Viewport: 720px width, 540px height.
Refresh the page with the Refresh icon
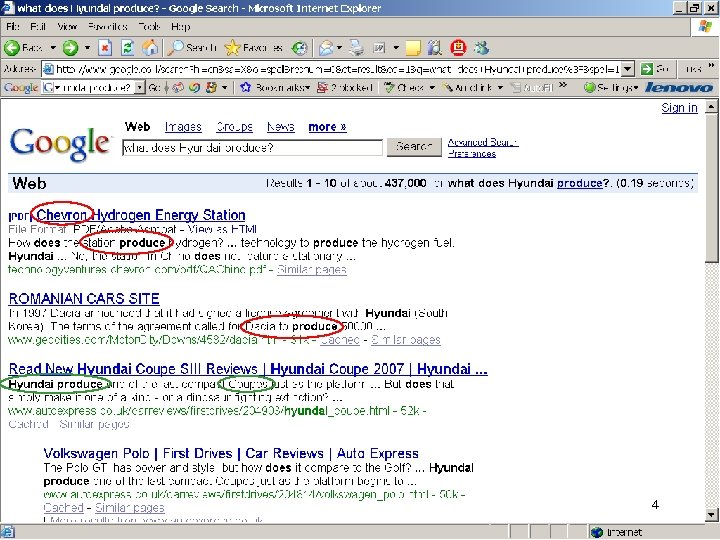click(x=128, y=48)
